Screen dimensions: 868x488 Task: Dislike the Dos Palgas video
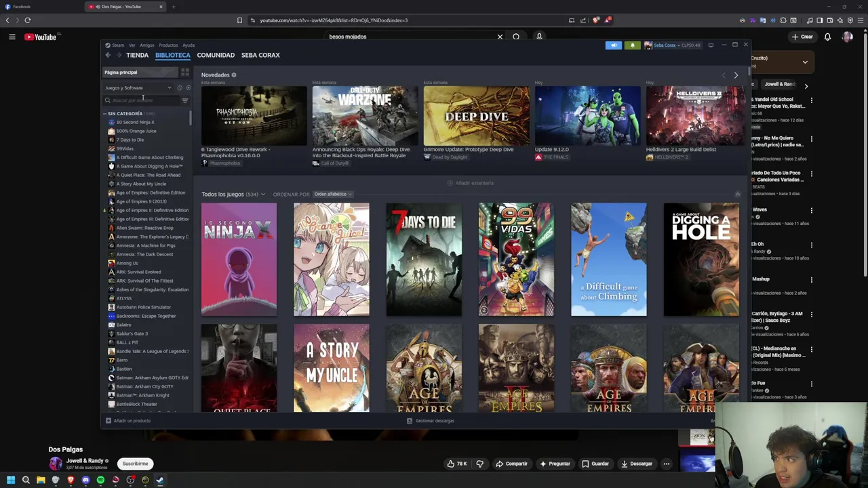479,464
